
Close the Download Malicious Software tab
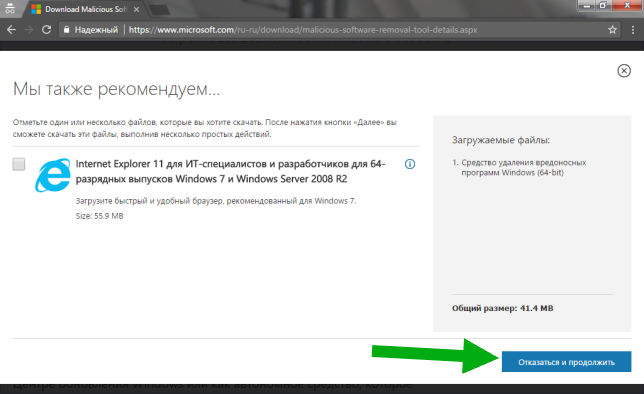click(137, 9)
